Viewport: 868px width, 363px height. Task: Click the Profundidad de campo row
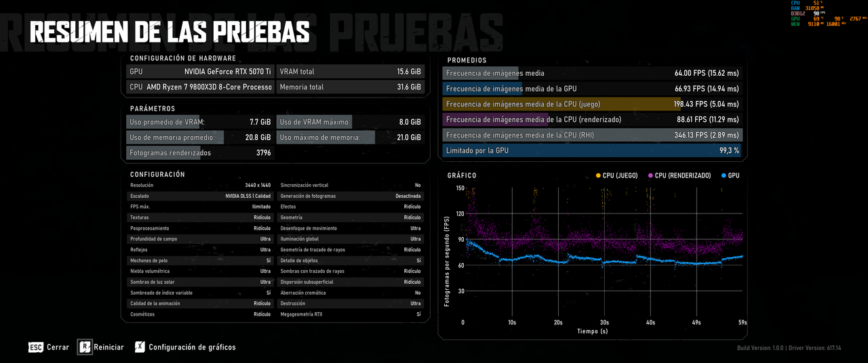(x=199, y=239)
